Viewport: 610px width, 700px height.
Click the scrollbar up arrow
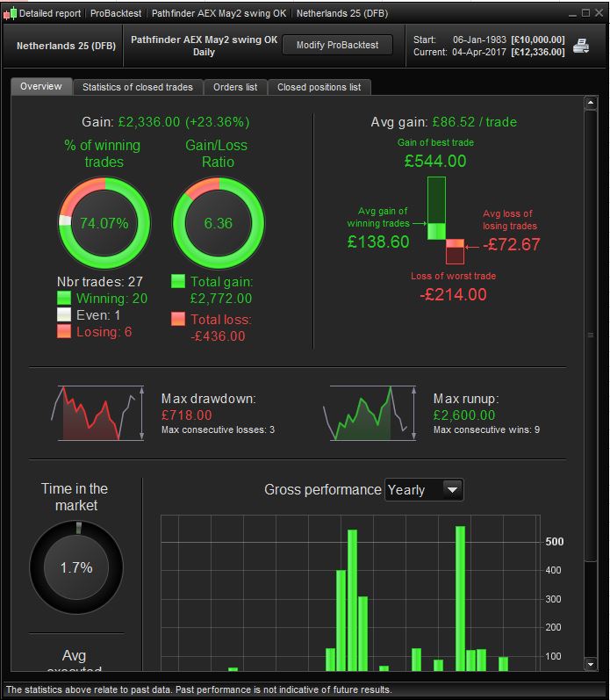tap(591, 103)
